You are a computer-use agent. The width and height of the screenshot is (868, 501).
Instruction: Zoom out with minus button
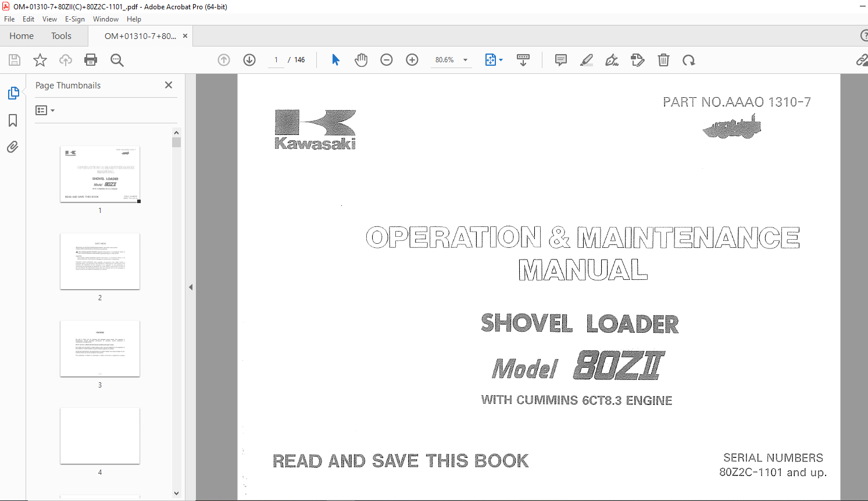[x=387, y=60]
